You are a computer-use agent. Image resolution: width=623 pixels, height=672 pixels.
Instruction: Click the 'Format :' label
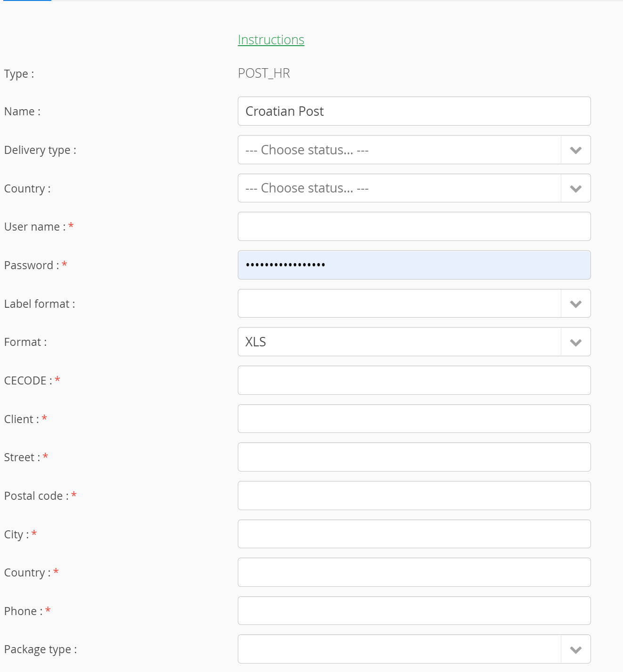point(25,342)
